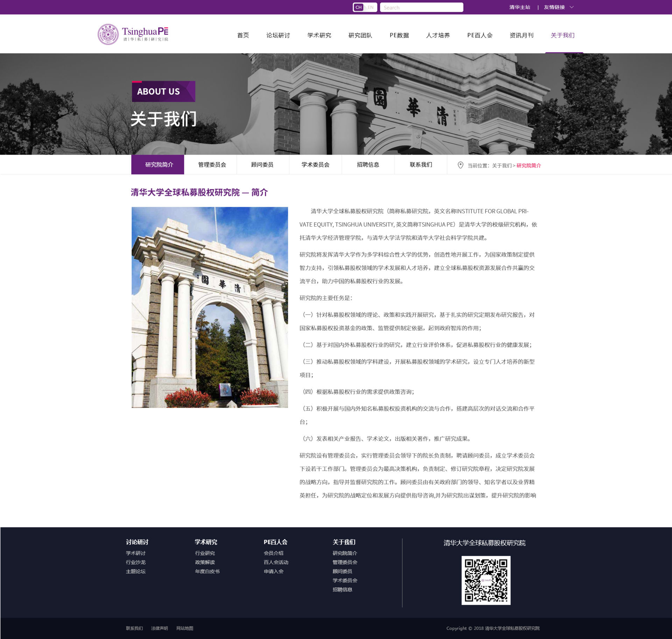
Task: Click footer heading 关于我们
Action: 344,542
